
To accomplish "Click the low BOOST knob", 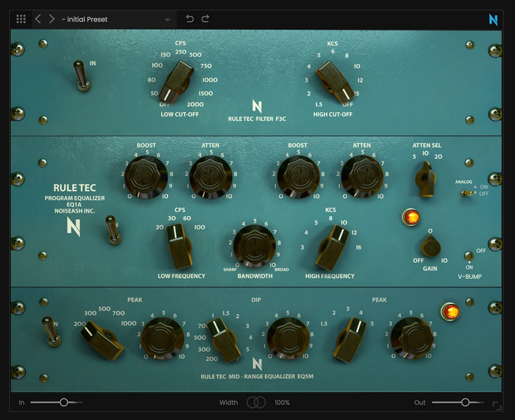I will [x=146, y=177].
